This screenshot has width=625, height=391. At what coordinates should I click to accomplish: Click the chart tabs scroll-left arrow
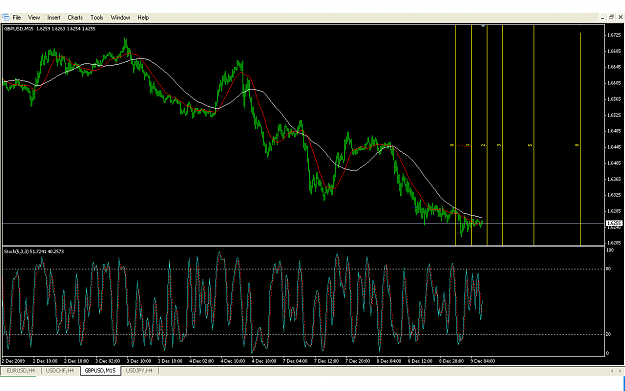coord(612,371)
